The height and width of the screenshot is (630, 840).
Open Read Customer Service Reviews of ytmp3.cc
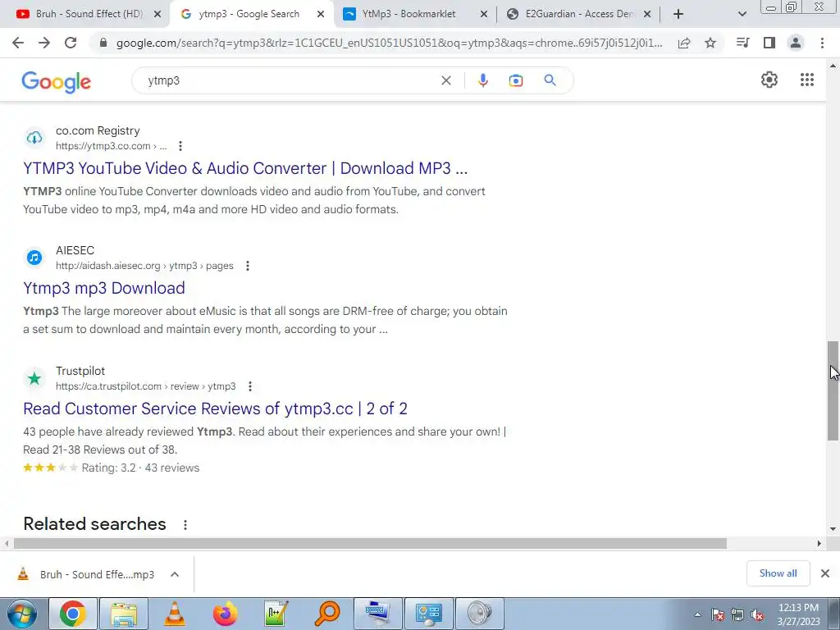tap(216, 409)
